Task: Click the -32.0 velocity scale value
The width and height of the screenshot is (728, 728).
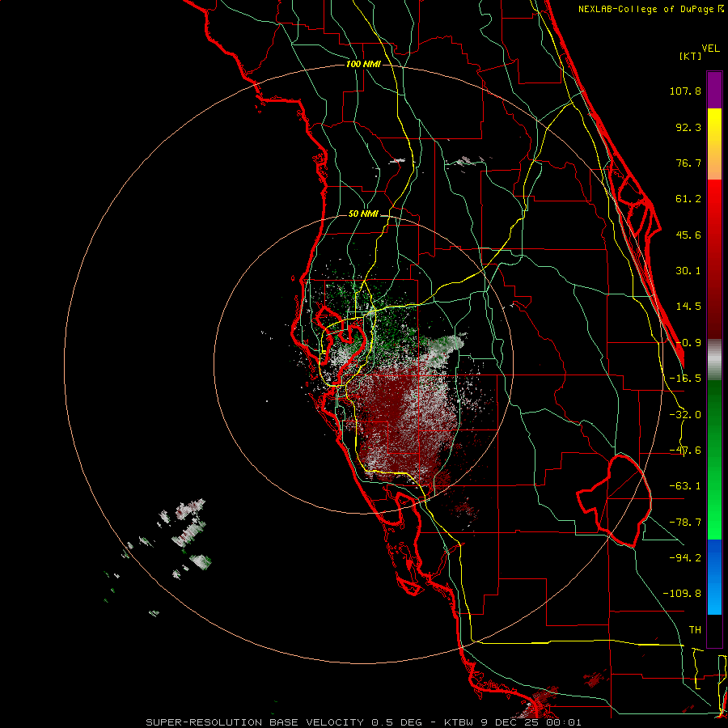Action: pos(685,415)
